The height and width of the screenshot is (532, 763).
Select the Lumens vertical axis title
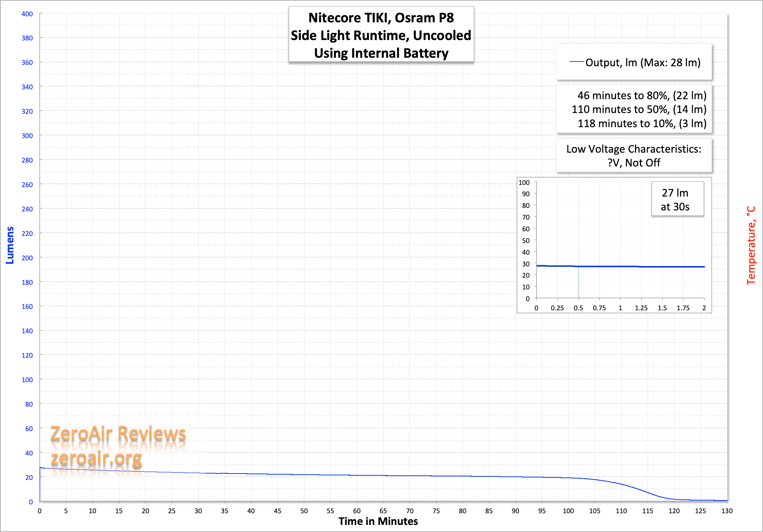tap(10, 245)
